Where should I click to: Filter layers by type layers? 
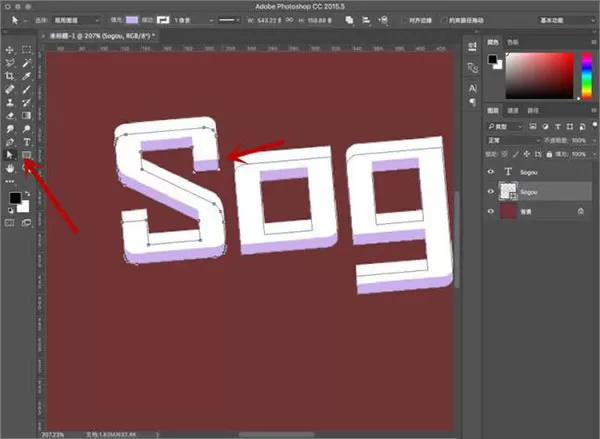point(558,126)
